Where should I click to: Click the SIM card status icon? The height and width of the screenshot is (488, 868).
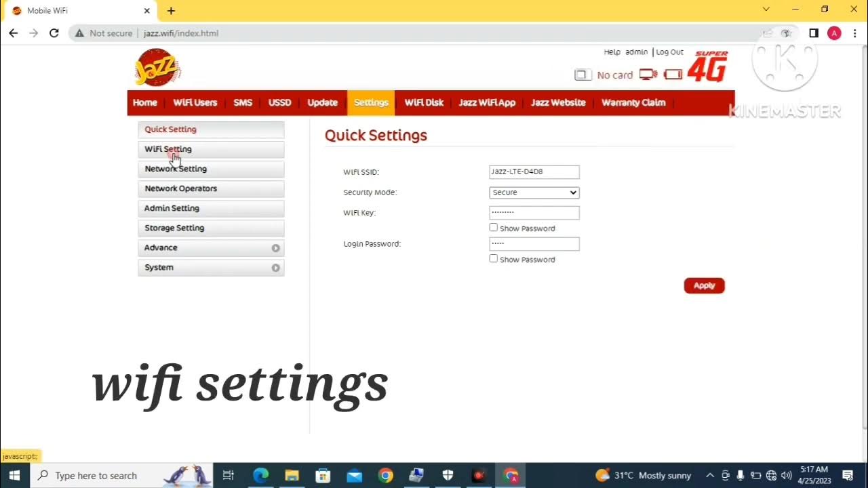point(583,75)
